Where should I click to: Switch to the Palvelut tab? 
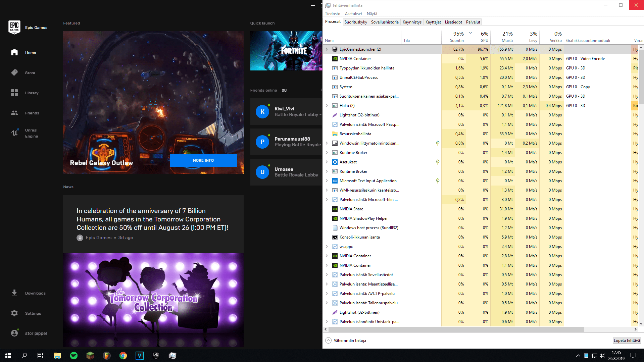473,22
